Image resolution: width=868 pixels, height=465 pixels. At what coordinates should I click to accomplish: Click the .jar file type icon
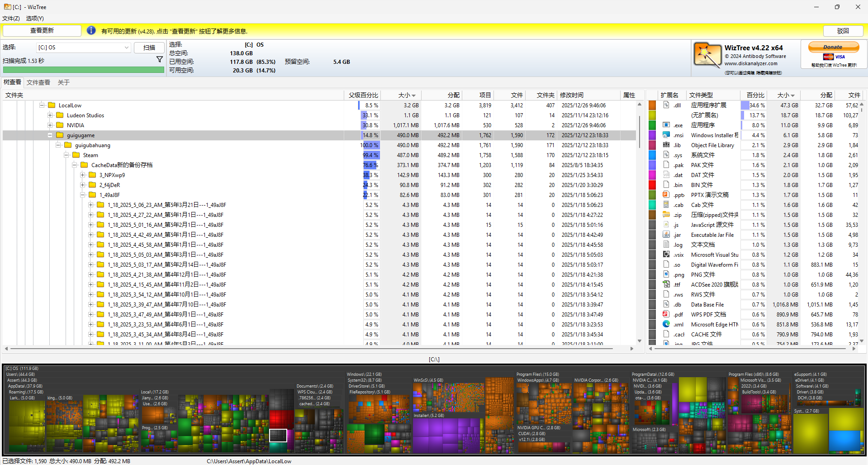(666, 235)
